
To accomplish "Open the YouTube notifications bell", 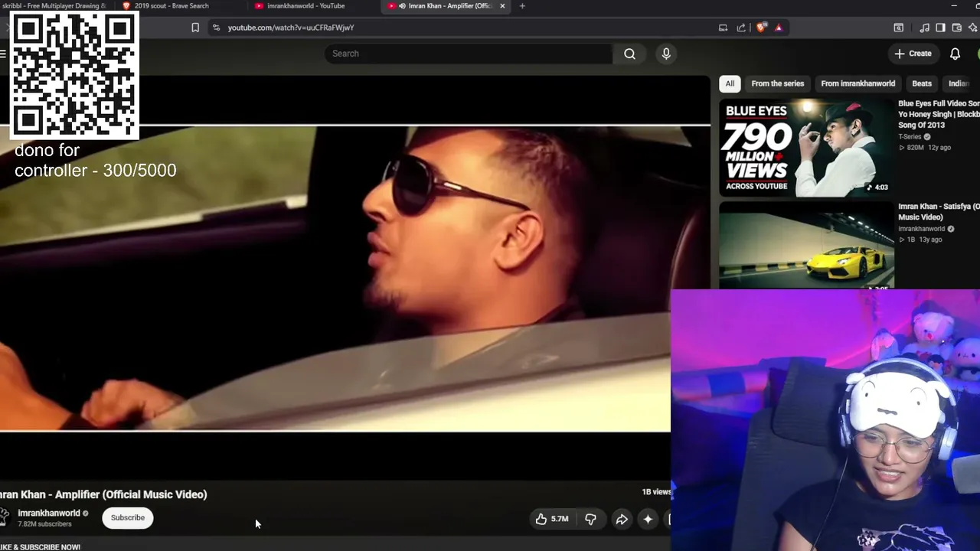I will point(955,54).
